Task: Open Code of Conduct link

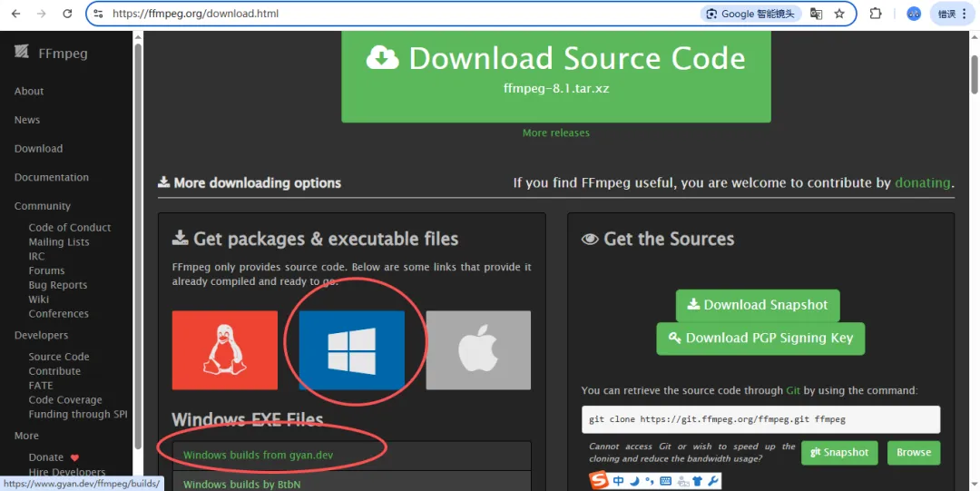Action: click(x=69, y=228)
